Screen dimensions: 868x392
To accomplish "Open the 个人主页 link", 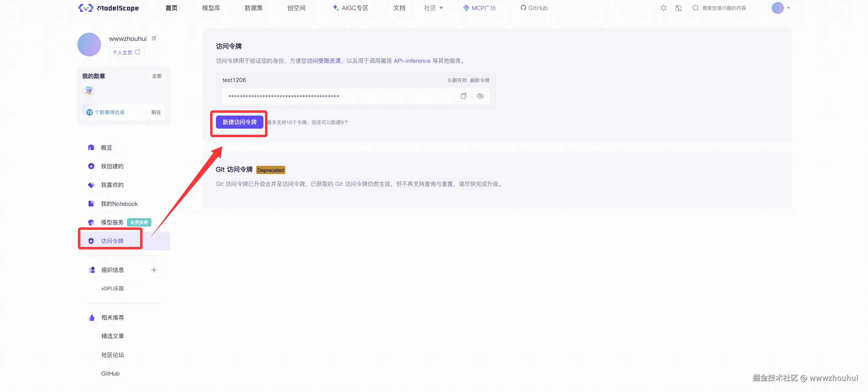I will [126, 52].
